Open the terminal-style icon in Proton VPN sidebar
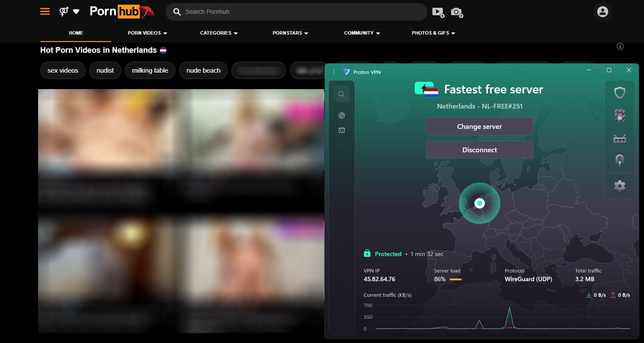The image size is (644, 343). [342, 130]
